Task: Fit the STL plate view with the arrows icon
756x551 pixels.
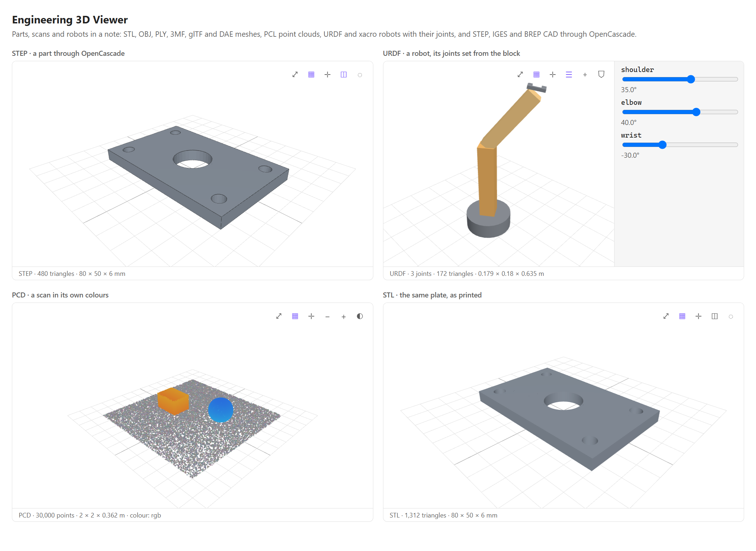Action: pos(666,316)
